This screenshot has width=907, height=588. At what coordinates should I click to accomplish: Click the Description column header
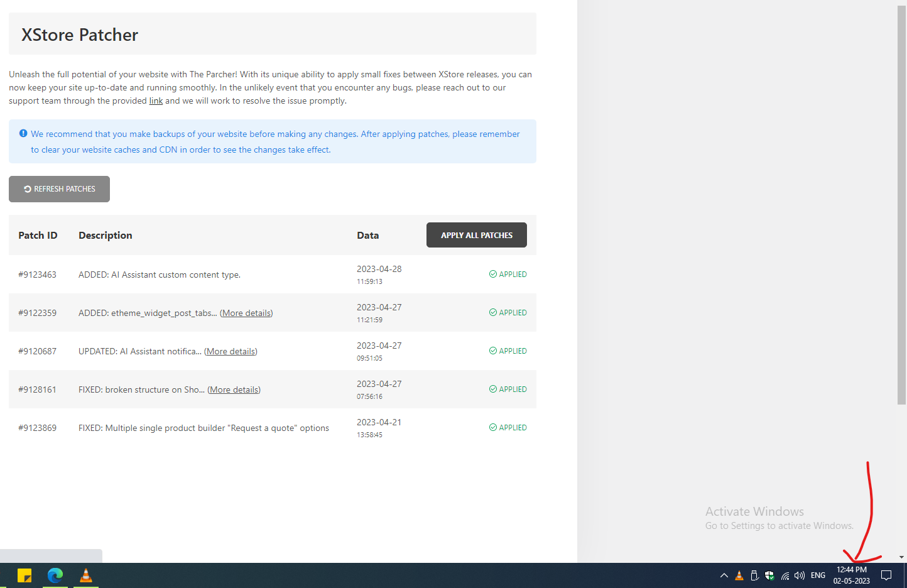(x=106, y=235)
